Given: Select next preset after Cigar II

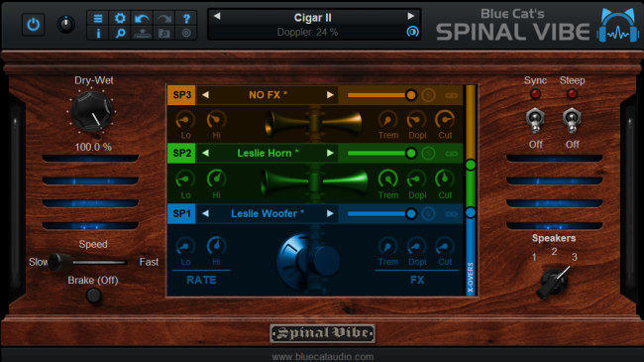Looking at the screenshot, I should [x=411, y=16].
